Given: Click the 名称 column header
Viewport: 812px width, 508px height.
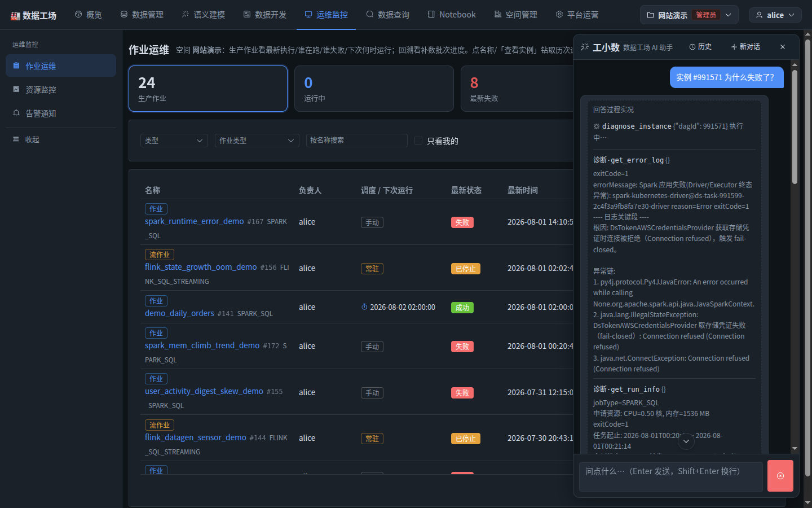Looking at the screenshot, I should [x=153, y=190].
